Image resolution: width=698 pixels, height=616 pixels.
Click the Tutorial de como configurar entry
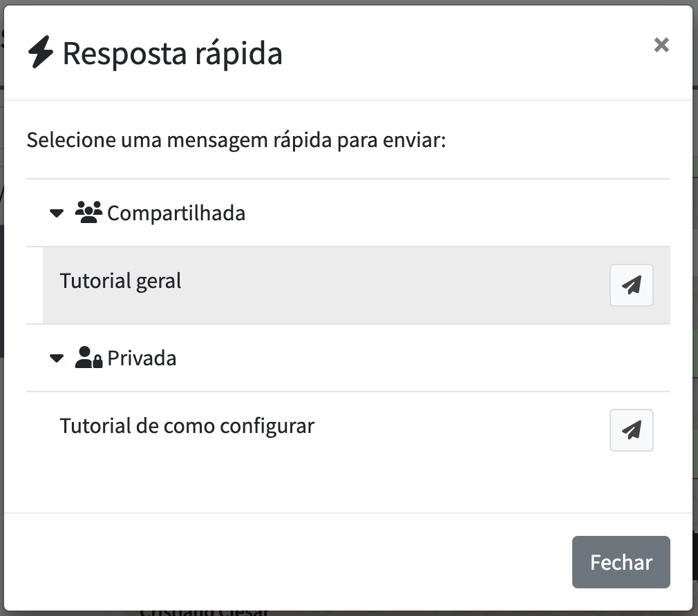click(186, 426)
